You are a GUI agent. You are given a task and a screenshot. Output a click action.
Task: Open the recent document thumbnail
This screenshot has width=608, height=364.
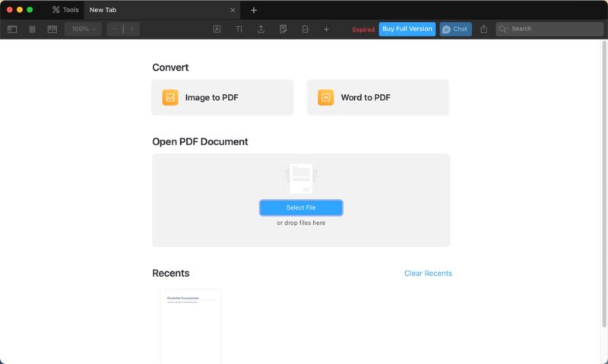point(191,327)
